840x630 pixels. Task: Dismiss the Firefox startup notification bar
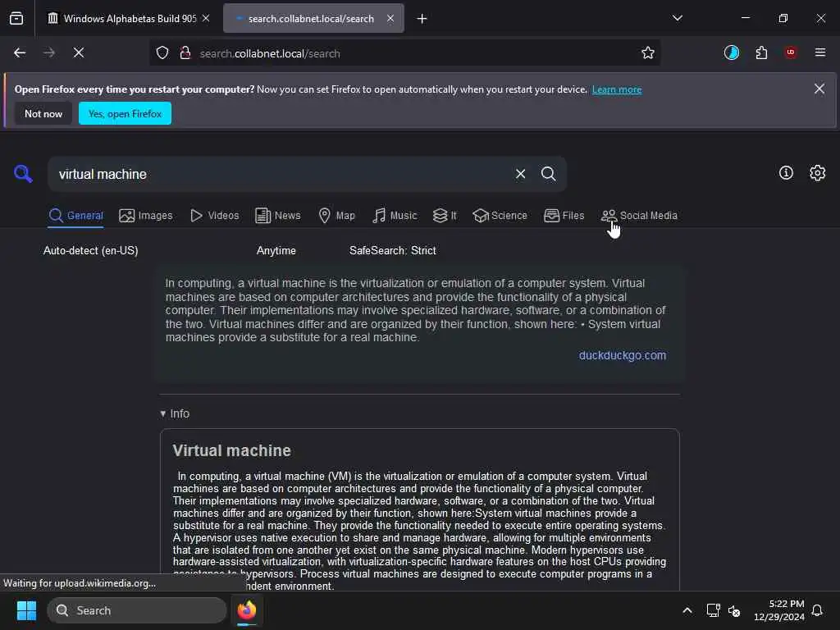tap(819, 89)
